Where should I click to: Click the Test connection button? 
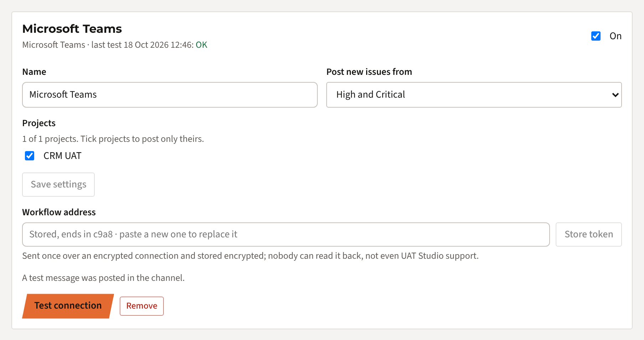(x=68, y=306)
